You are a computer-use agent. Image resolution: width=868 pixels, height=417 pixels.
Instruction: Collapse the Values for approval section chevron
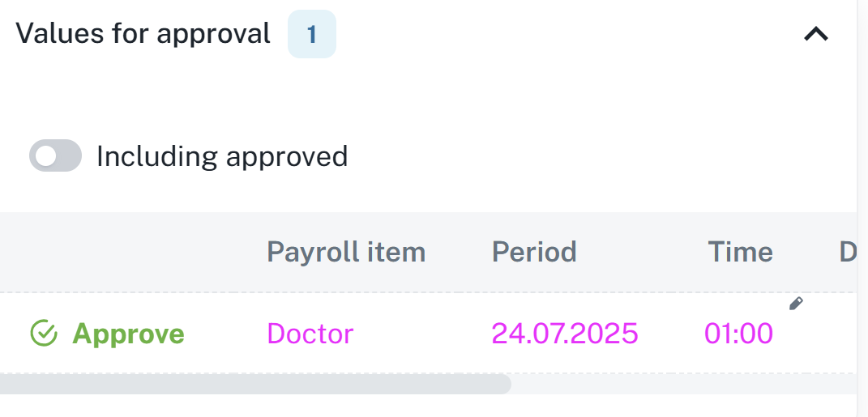815,34
